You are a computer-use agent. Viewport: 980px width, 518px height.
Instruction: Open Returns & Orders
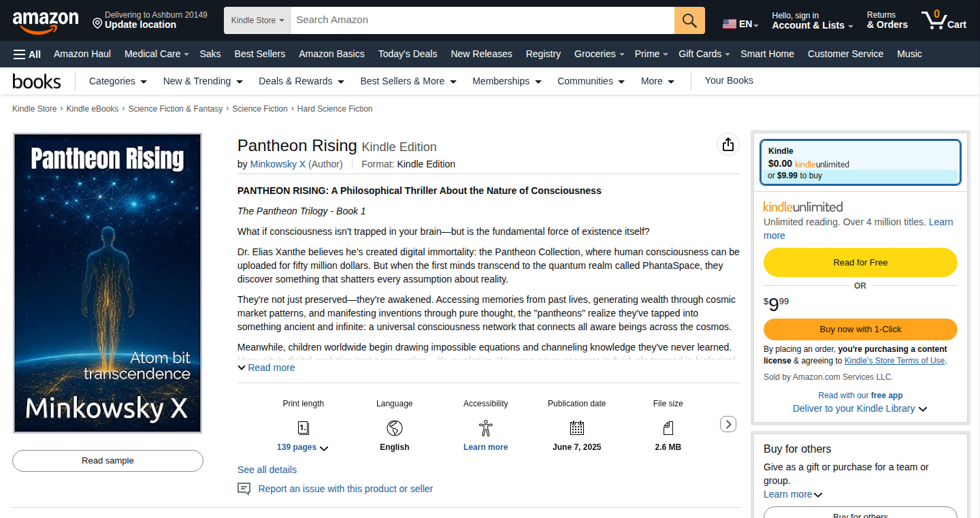[887, 20]
